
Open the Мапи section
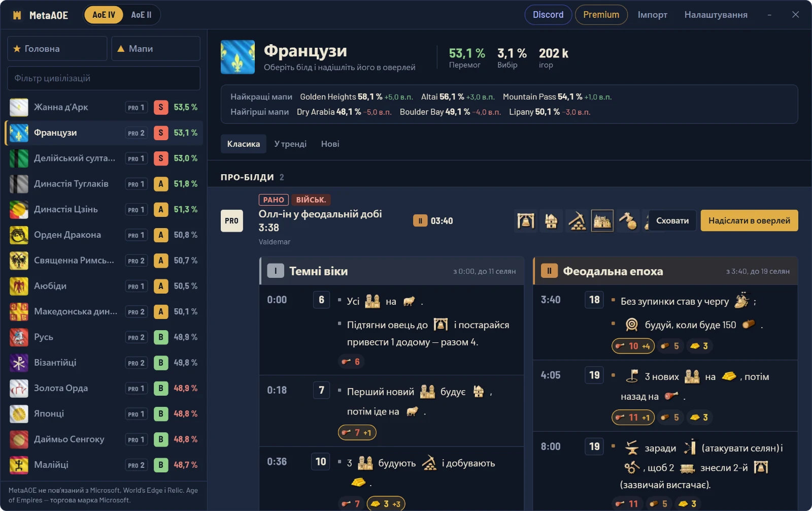click(156, 49)
